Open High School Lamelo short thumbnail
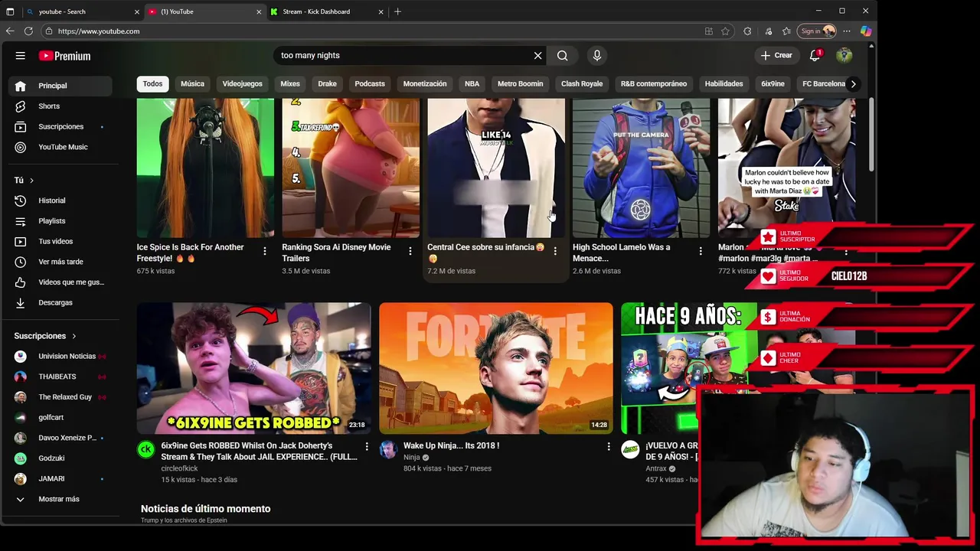 642,168
